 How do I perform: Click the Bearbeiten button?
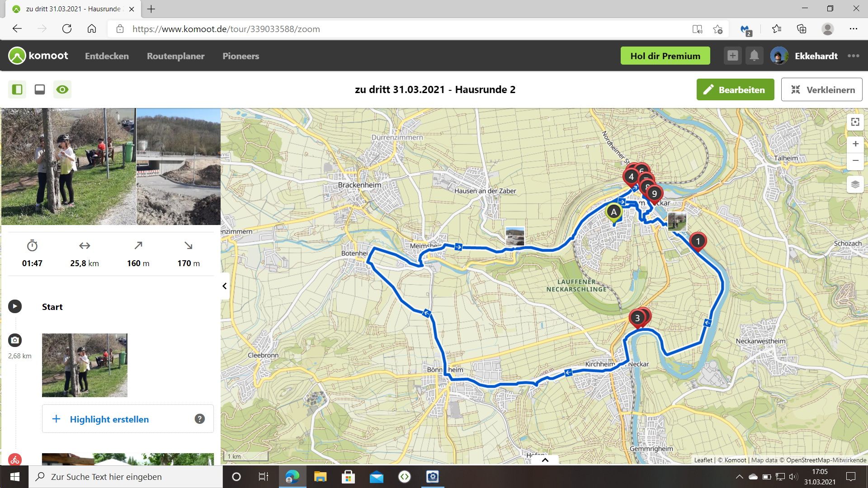735,89
